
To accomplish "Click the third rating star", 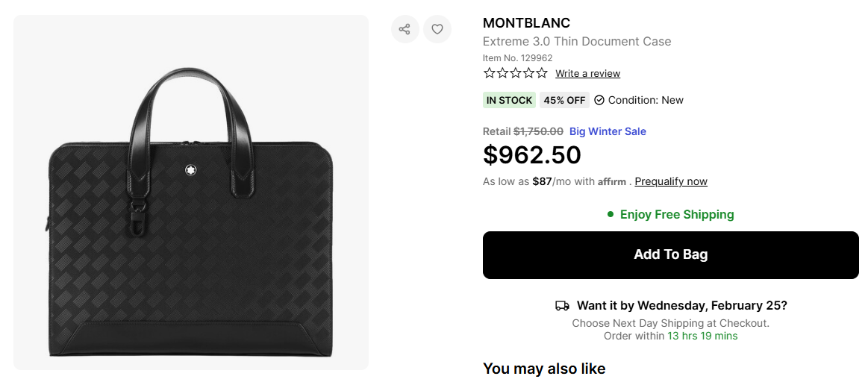I will (x=516, y=73).
